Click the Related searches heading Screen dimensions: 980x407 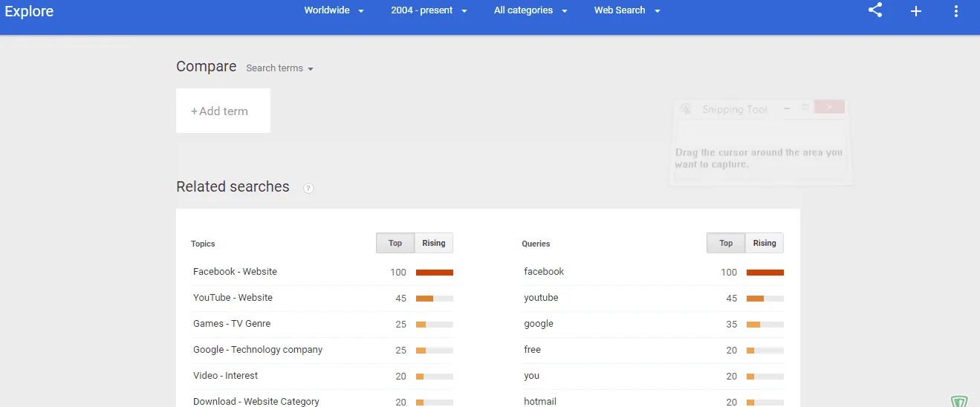point(233,186)
